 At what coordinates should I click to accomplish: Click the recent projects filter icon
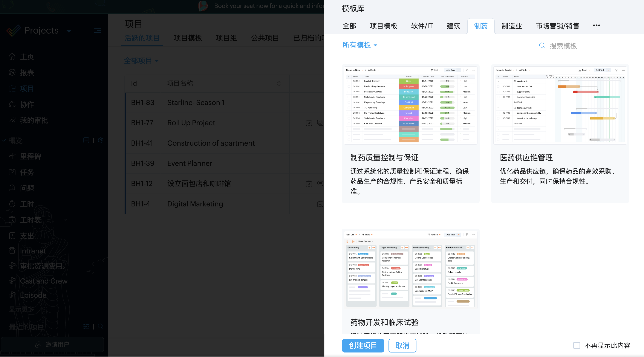[86, 326]
